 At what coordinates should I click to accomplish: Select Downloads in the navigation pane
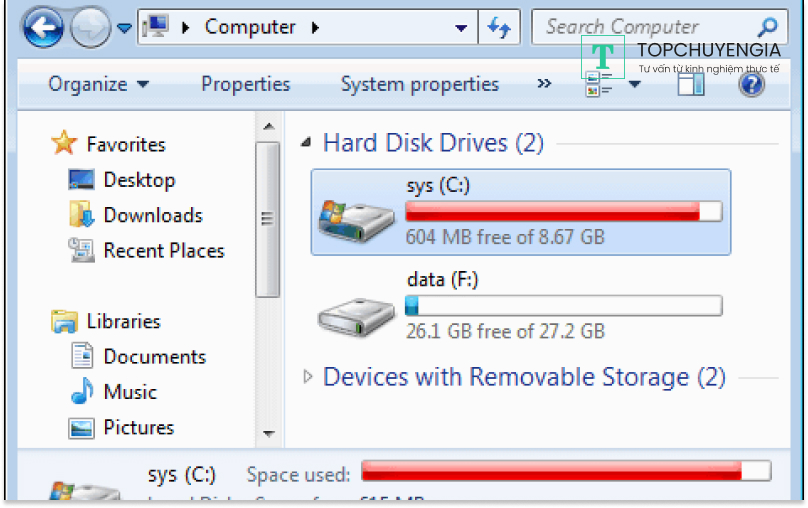152,215
